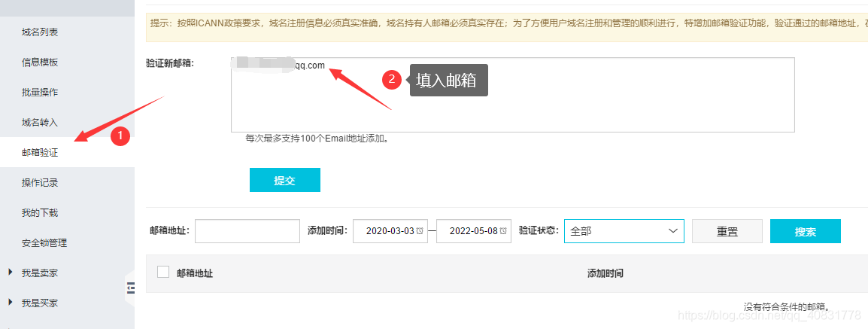
Task: Open the end date field 2022-05-08
Action: pos(473,231)
